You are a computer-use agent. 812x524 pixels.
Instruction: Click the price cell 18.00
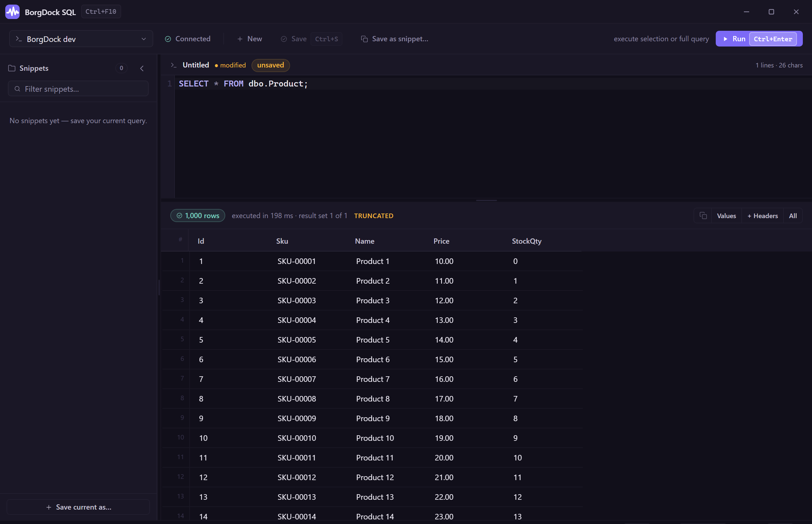coord(444,418)
